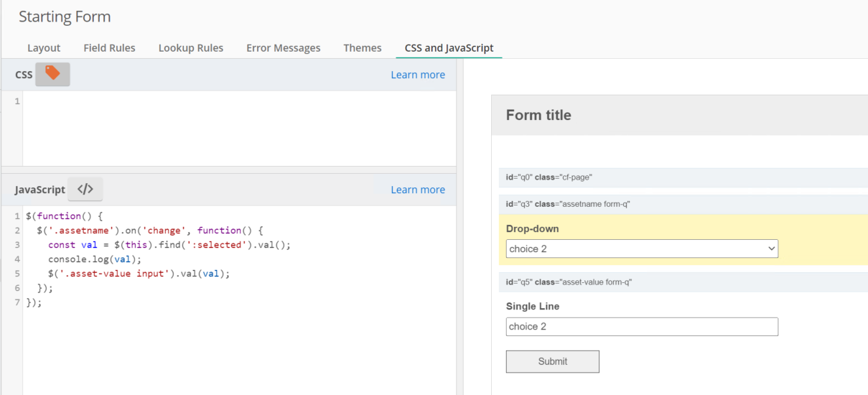Switch to the Layout tab

(44, 48)
